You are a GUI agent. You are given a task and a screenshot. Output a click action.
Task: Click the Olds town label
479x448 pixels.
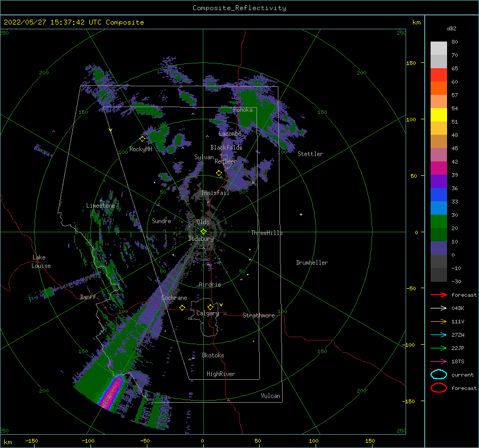203,222
